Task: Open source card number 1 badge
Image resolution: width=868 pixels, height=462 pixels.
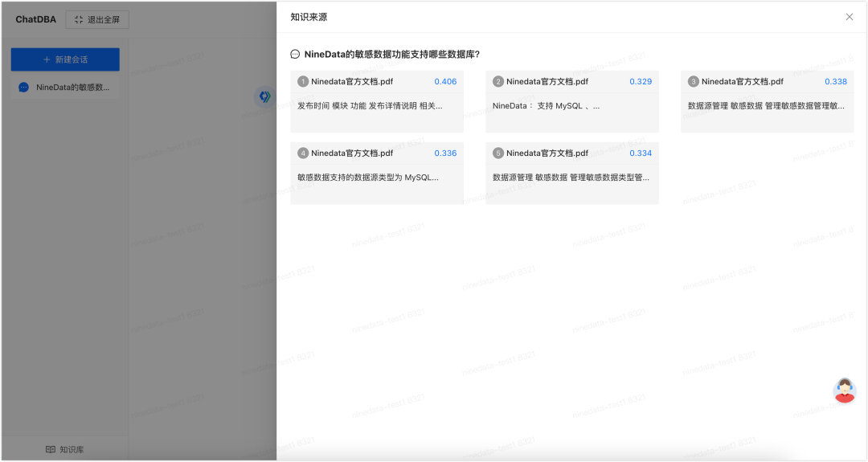Action: click(303, 81)
